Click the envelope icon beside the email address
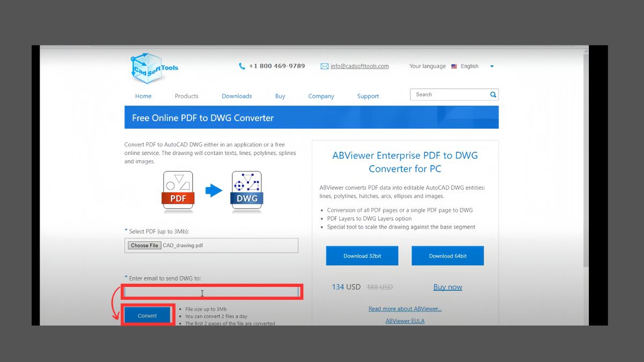 (x=325, y=66)
